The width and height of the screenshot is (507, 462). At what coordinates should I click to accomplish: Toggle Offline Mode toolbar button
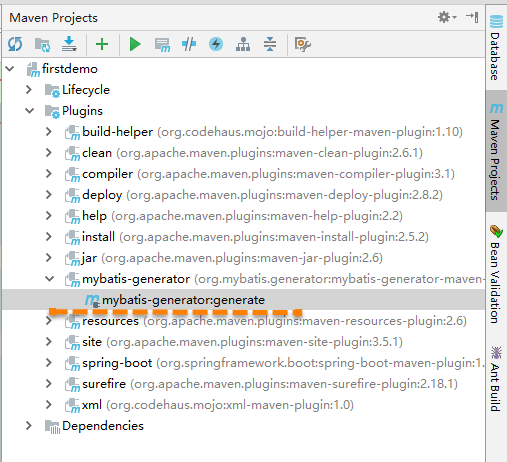[x=189, y=44]
